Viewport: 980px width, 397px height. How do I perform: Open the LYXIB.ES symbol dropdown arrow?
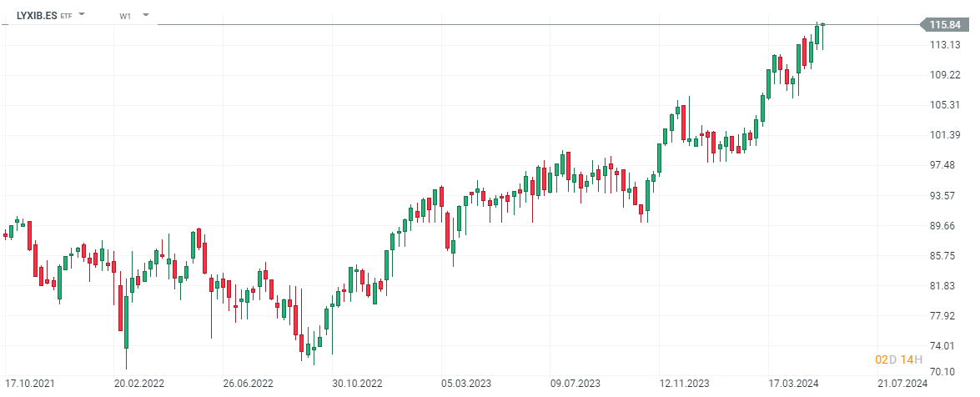click(x=82, y=14)
